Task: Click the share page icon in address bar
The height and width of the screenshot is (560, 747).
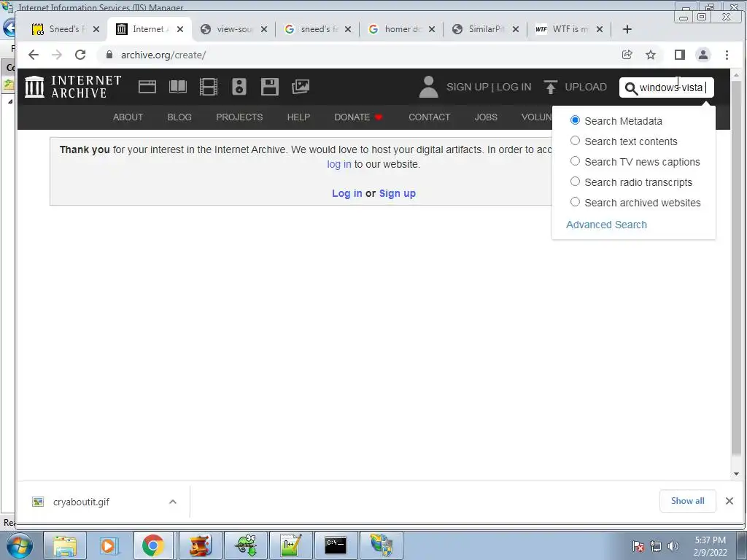Action: click(x=627, y=55)
